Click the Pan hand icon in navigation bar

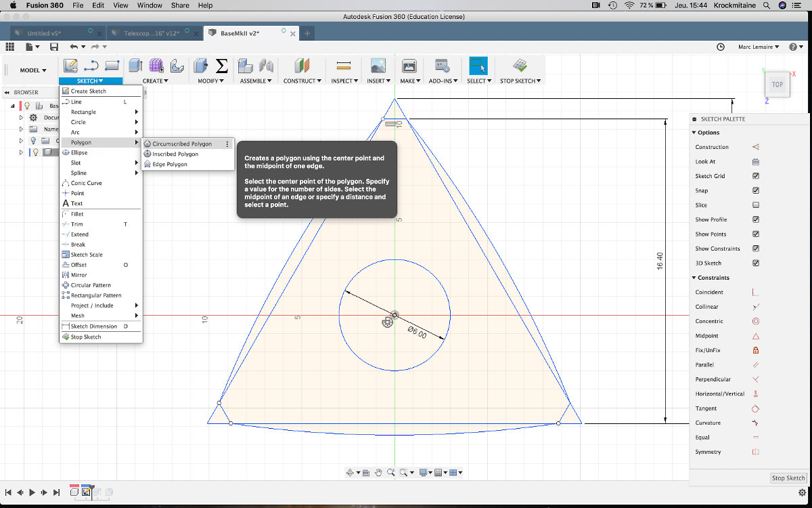click(379, 473)
